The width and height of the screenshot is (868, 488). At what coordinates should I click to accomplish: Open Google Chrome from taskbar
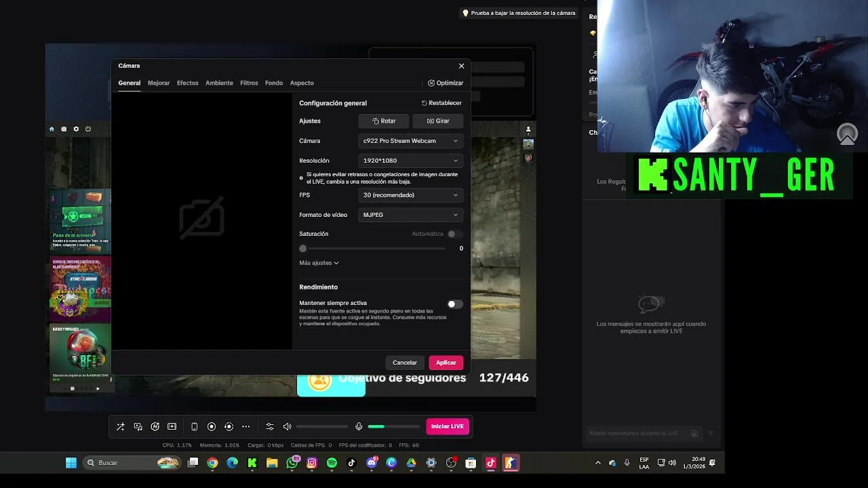pos(213,463)
